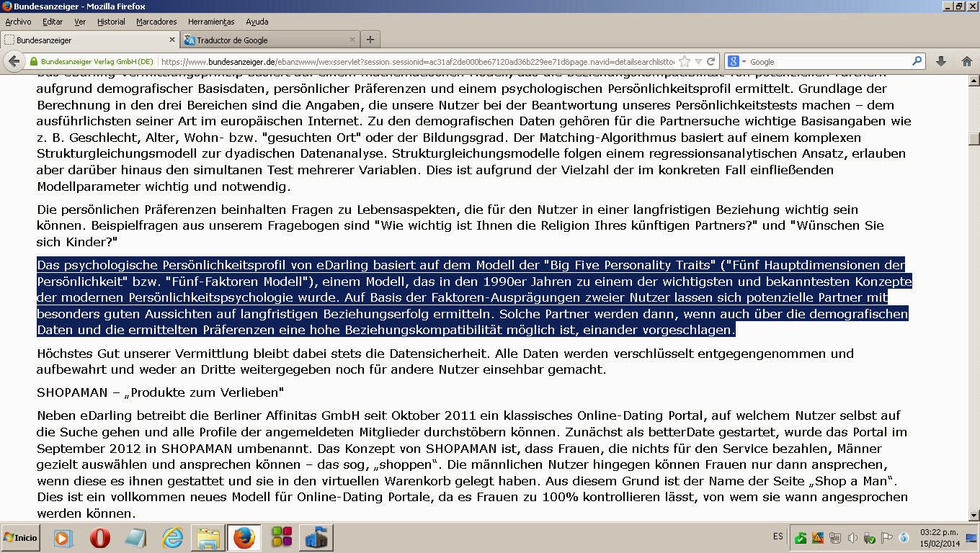
Task: Open the file explorer folder taskbar icon
Action: click(x=208, y=538)
